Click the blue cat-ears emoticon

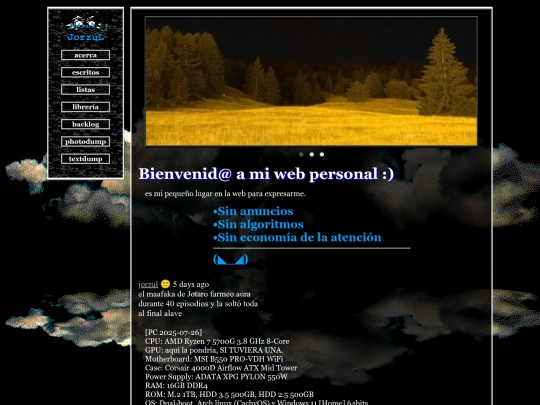tap(230, 259)
